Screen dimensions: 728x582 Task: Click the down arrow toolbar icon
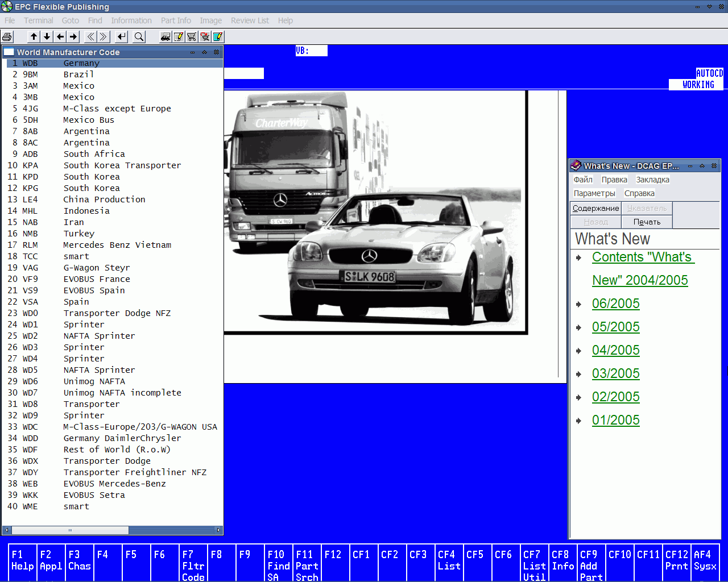click(x=47, y=37)
